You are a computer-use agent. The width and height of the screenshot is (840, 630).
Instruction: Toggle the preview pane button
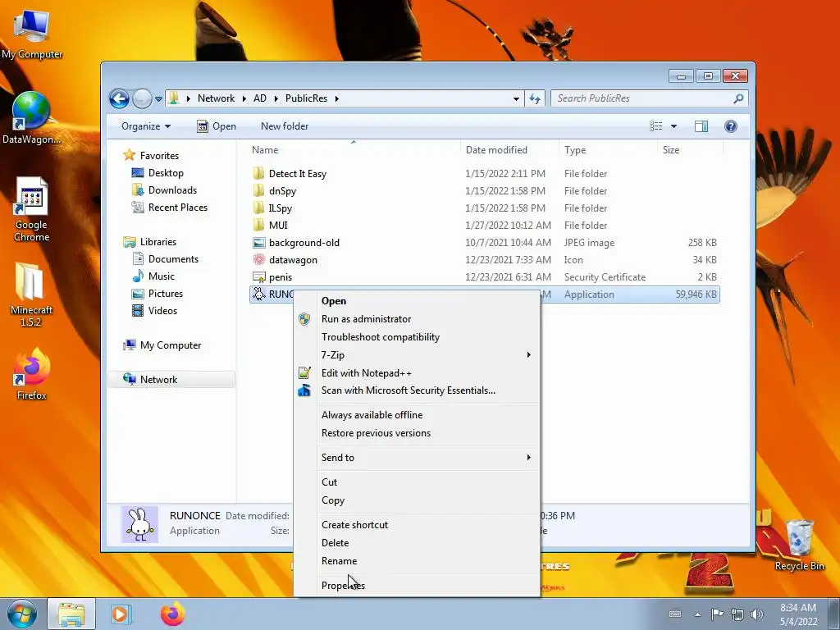point(701,126)
